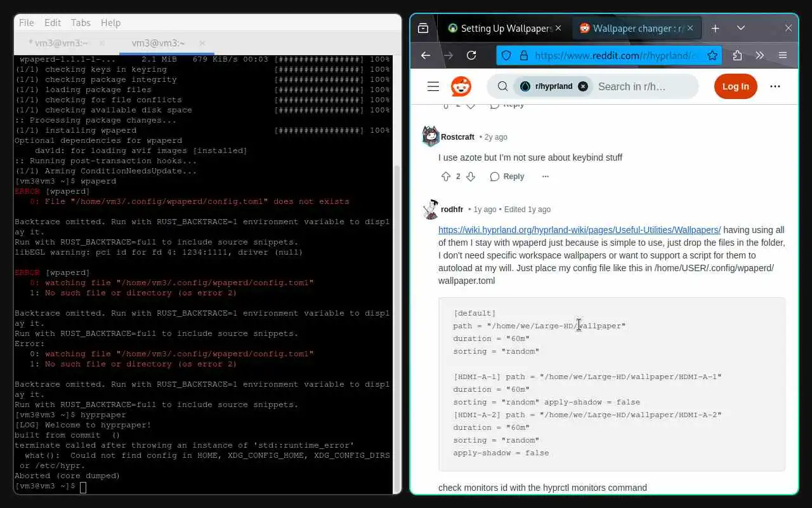Image resolution: width=812 pixels, height=508 pixels.
Task: Go forward one page in browser
Action: coord(449,55)
